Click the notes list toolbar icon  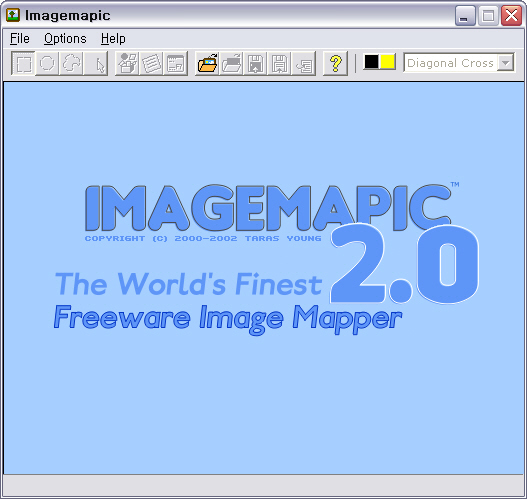[x=151, y=63]
